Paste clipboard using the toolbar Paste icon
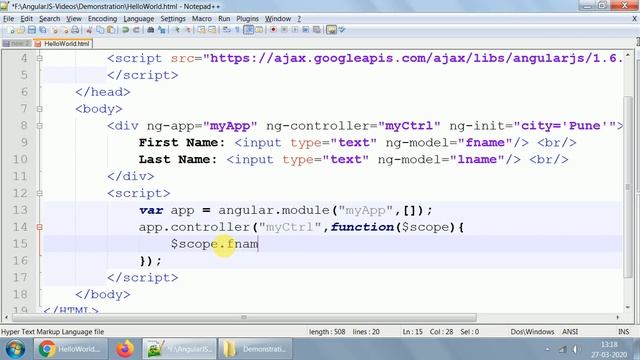The width and height of the screenshot is (640, 360). pos(111,30)
